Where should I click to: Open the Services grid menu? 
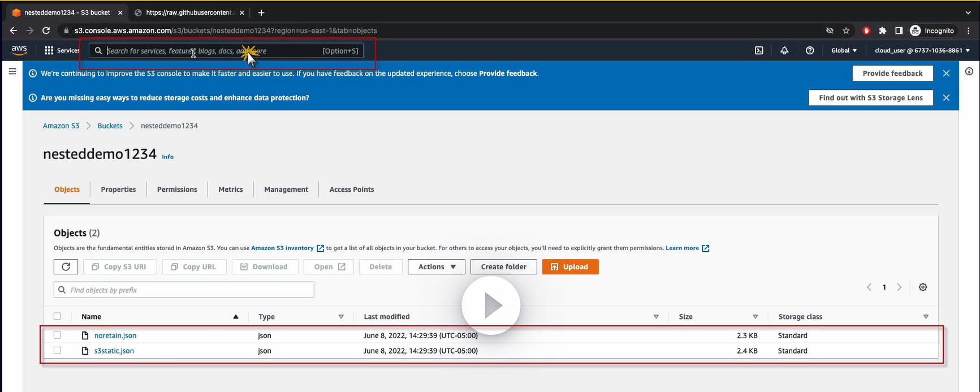tap(62, 50)
